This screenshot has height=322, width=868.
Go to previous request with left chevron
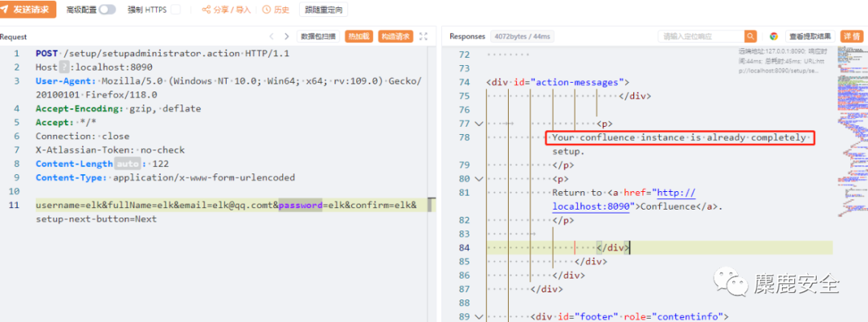tap(272, 36)
